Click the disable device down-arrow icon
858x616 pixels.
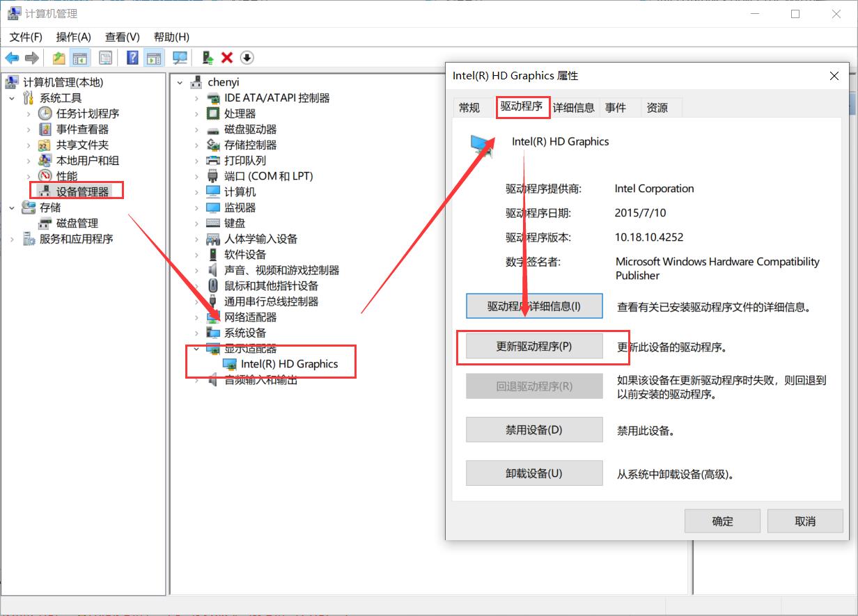(247, 58)
